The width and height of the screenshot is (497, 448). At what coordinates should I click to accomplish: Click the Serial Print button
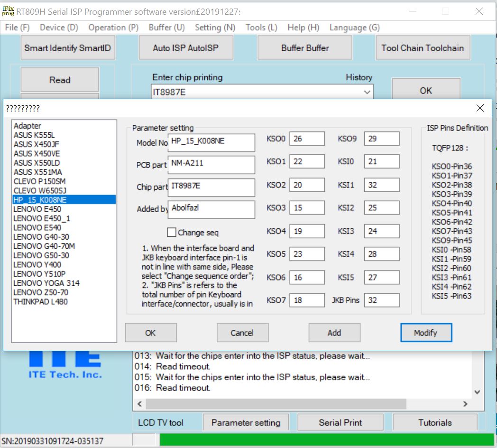(341, 422)
